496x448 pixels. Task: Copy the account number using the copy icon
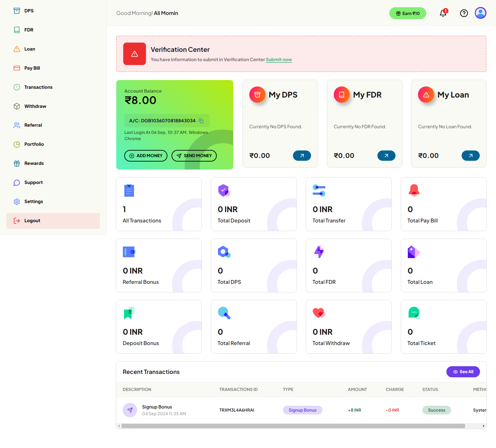point(201,121)
